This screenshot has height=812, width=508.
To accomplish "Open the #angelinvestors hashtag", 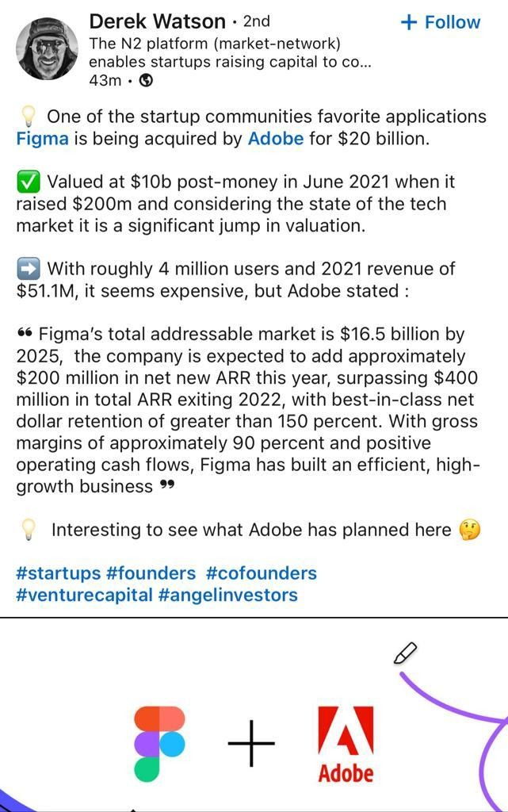I will point(228,595).
